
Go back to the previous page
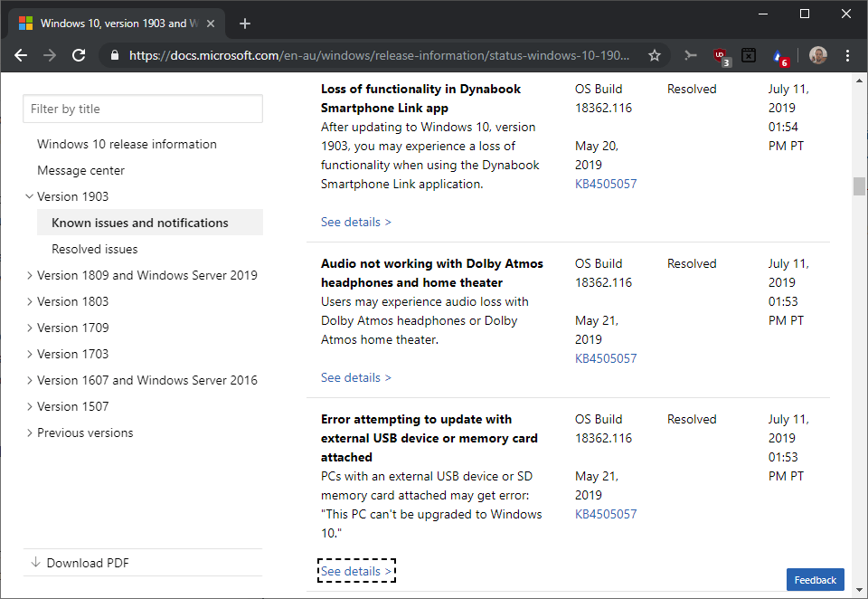point(21,55)
